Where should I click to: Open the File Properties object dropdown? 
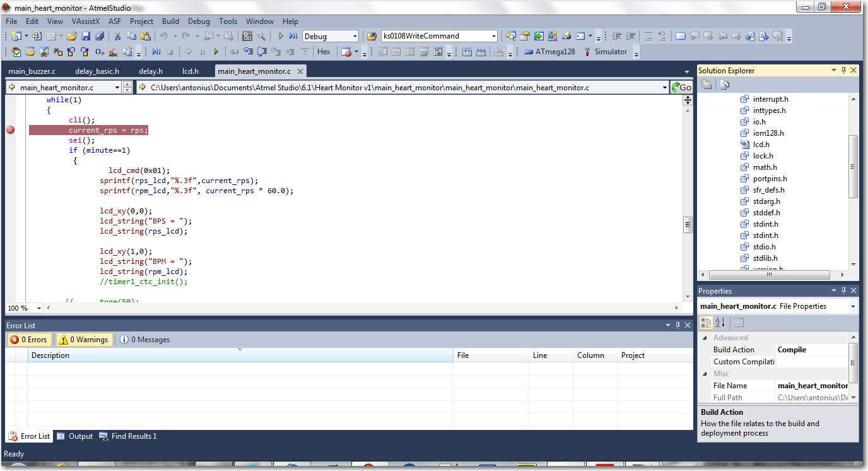[853, 306]
